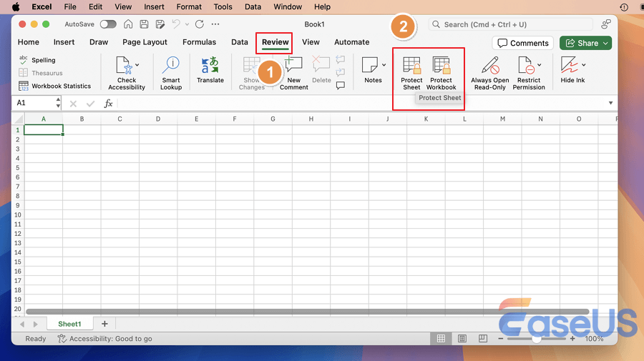
Task: Insert a New Comment
Action: pyautogui.click(x=293, y=72)
